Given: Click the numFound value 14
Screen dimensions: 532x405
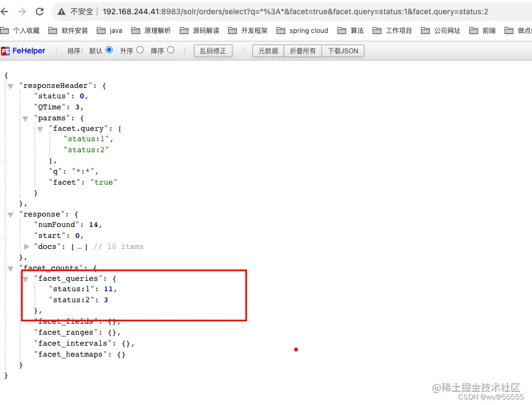Looking at the screenshot, I should [x=93, y=225].
